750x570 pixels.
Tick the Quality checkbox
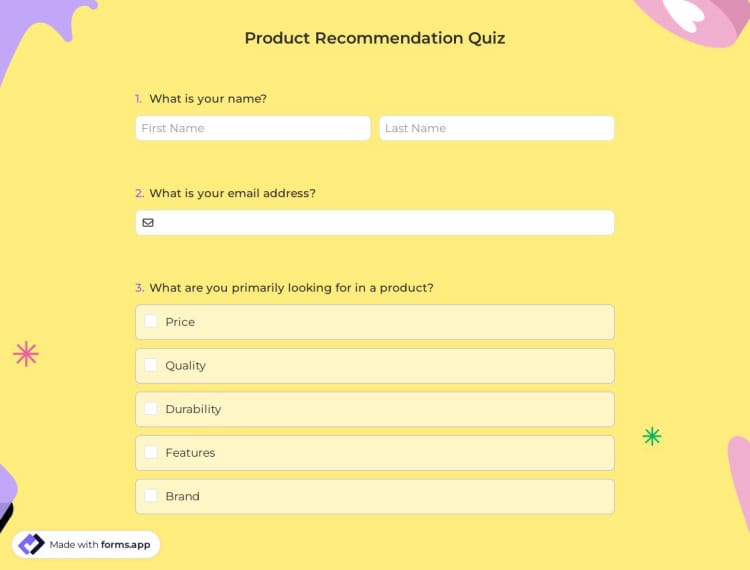(x=151, y=365)
